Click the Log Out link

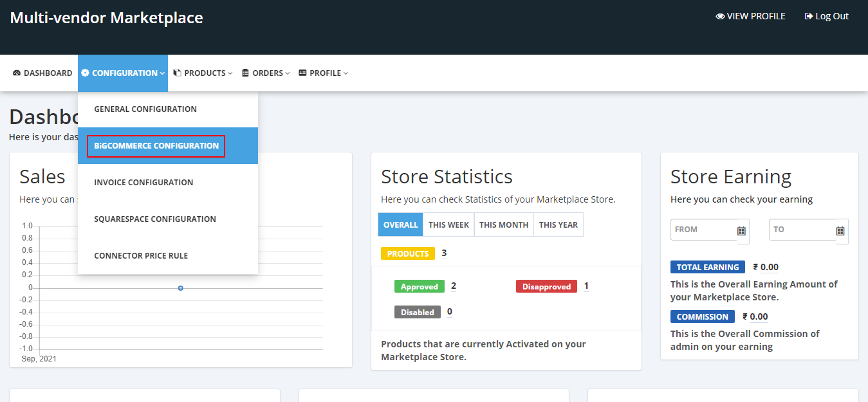pyautogui.click(x=827, y=16)
